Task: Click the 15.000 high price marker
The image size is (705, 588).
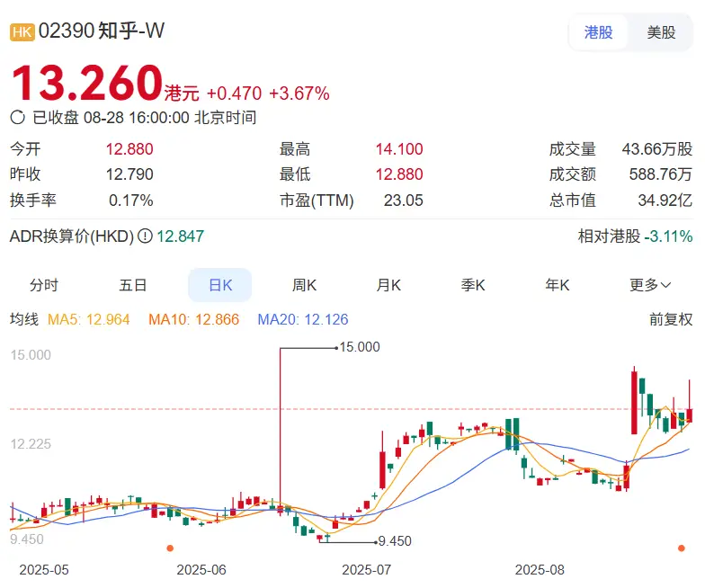Action: [360, 347]
